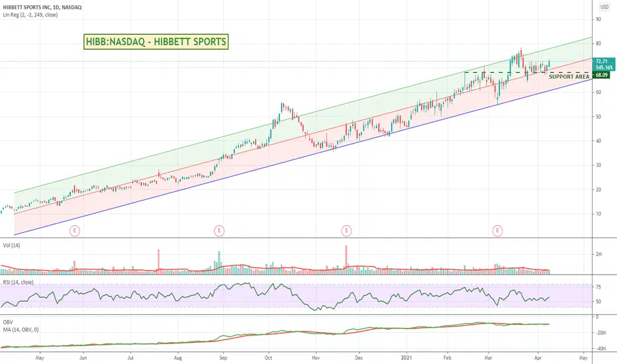
Task: Click the 80 price axis label
Action: 598,44
